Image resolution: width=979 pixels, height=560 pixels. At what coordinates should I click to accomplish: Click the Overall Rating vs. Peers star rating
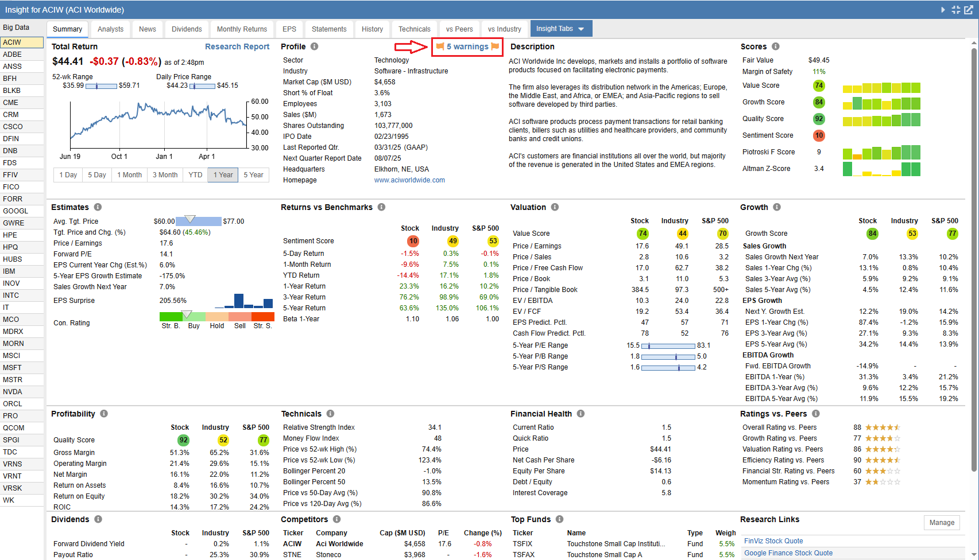[x=883, y=427]
